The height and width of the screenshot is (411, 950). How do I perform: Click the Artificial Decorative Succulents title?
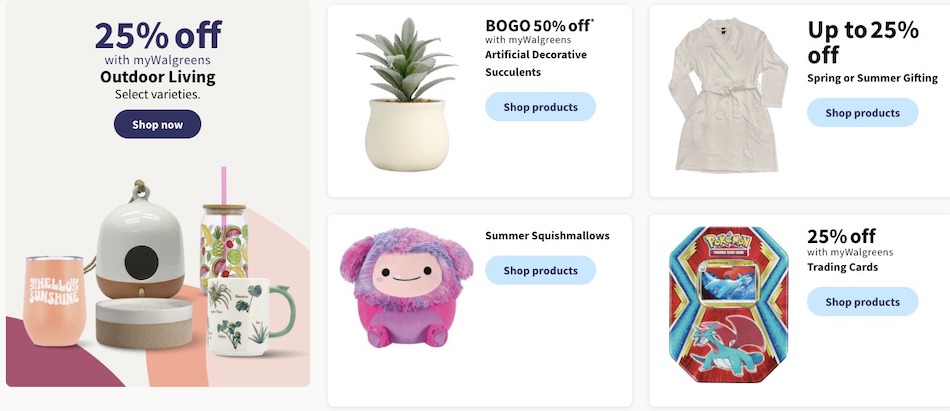click(x=535, y=64)
